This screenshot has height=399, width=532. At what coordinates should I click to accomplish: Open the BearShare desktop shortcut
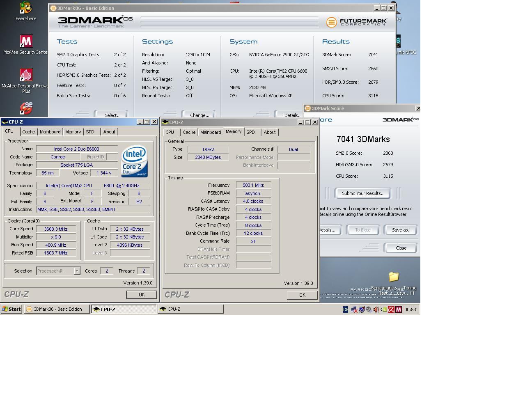pyautogui.click(x=26, y=11)
